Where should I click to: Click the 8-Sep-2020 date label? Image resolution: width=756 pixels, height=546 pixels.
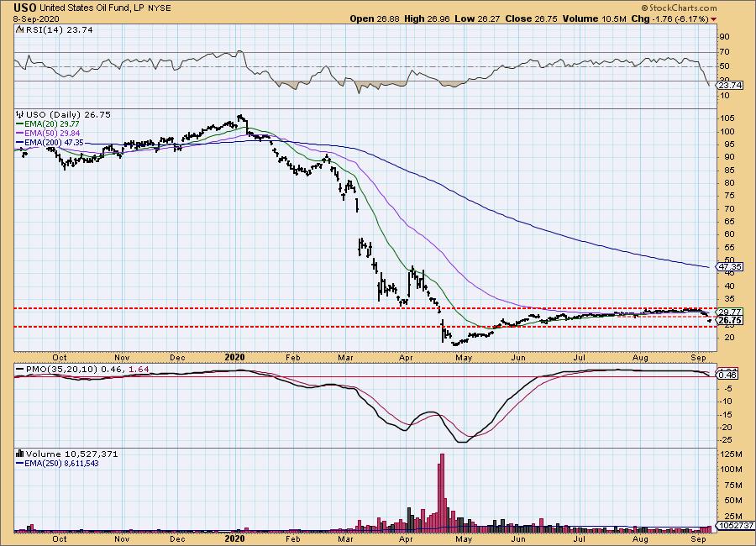click(x=36, y=18)
